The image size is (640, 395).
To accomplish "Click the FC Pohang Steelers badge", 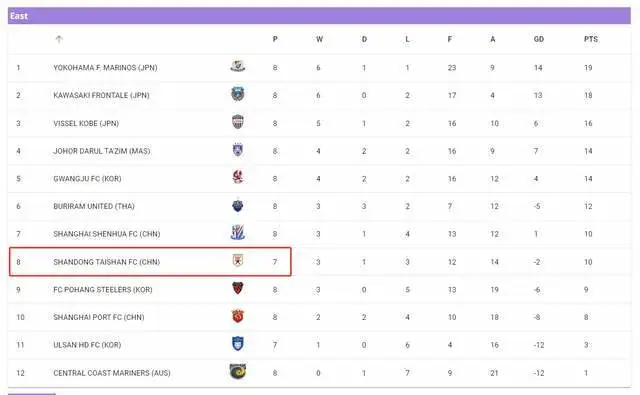I will pyautogui.click(x=238, y=288).
